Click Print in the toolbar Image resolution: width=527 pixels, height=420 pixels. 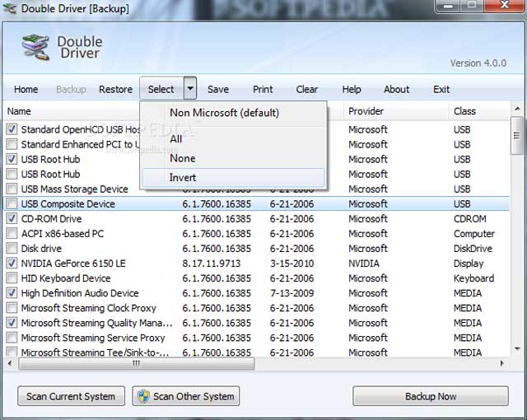(x=263, y=90)
